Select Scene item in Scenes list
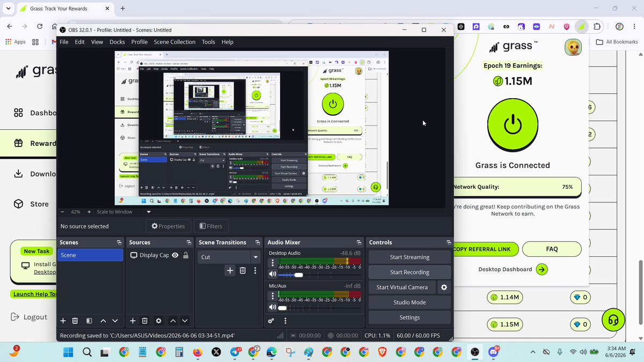This screenshot has width=644, height=362. 90,255
